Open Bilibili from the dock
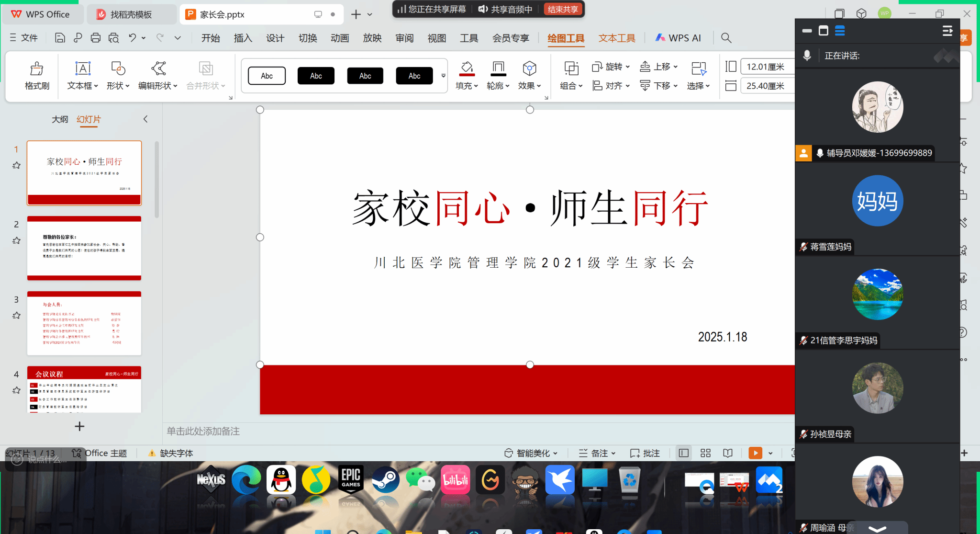The image size is (980, 534). 455,479
